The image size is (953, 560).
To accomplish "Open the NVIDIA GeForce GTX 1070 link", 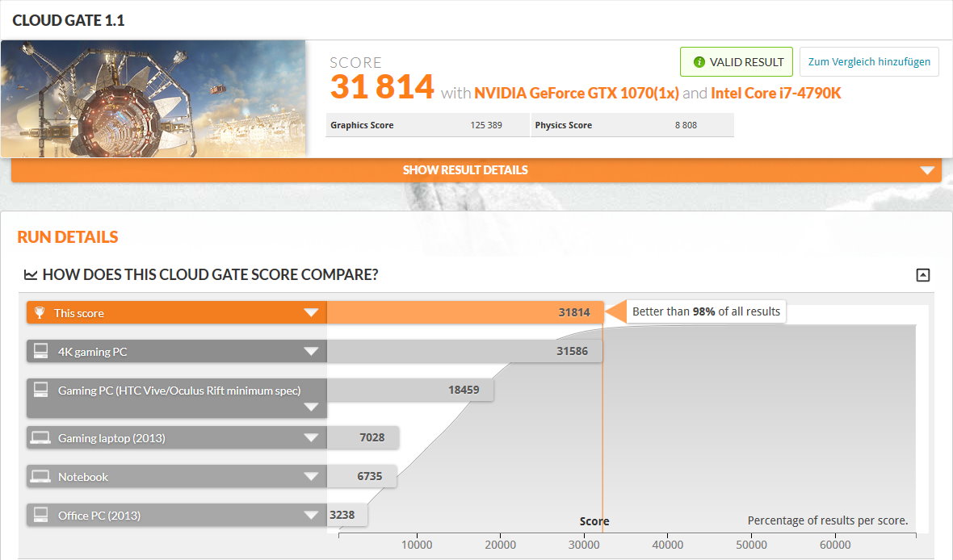I will [x=577, y=93].
